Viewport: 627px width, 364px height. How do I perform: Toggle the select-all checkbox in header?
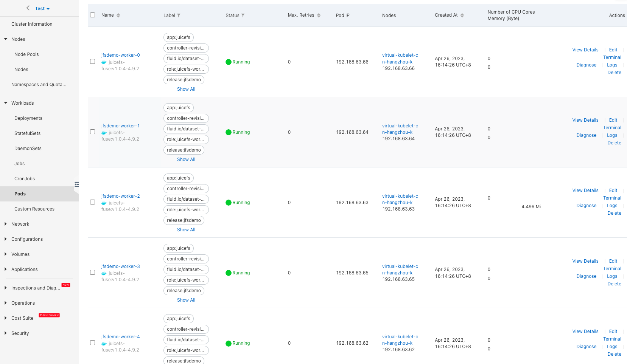point(92,15)
